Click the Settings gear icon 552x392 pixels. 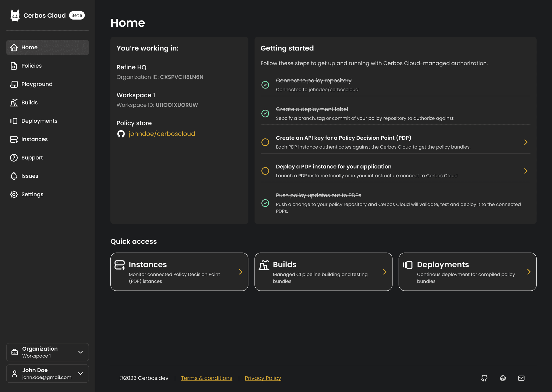[x=14, y=194]
